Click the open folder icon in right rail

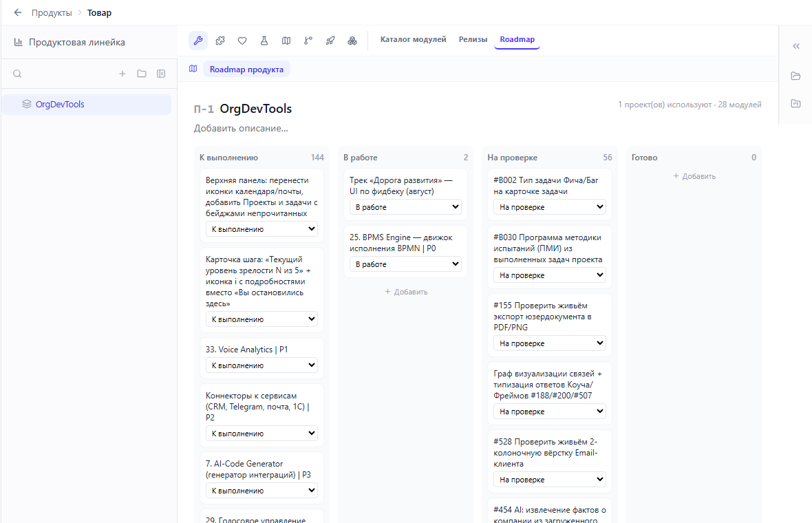coord(796,76)
